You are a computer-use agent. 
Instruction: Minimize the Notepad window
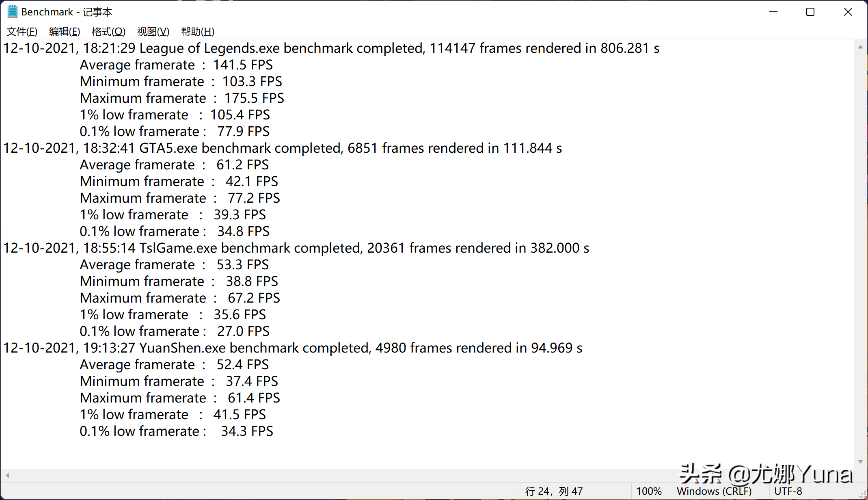773,12
